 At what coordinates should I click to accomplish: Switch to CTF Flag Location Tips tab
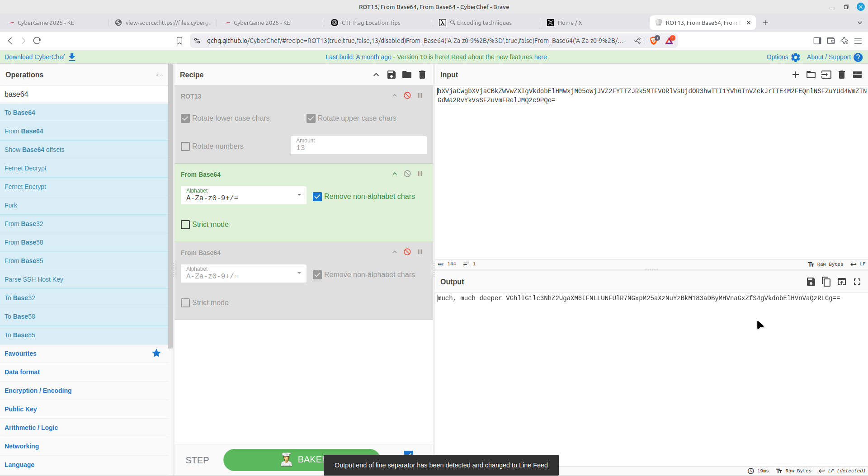coord(371,23)
